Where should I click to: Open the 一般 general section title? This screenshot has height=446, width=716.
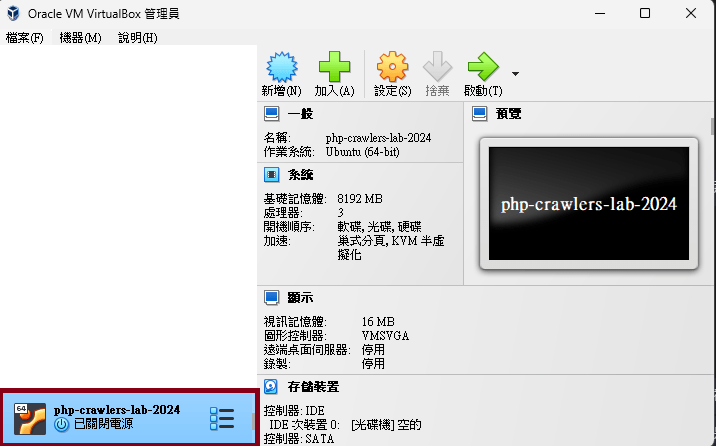tap(300, 114)
